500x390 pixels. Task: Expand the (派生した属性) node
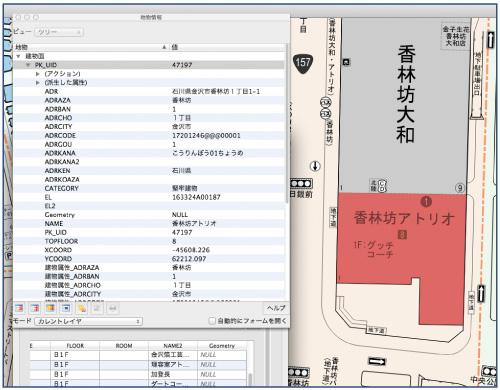point(38,82)
